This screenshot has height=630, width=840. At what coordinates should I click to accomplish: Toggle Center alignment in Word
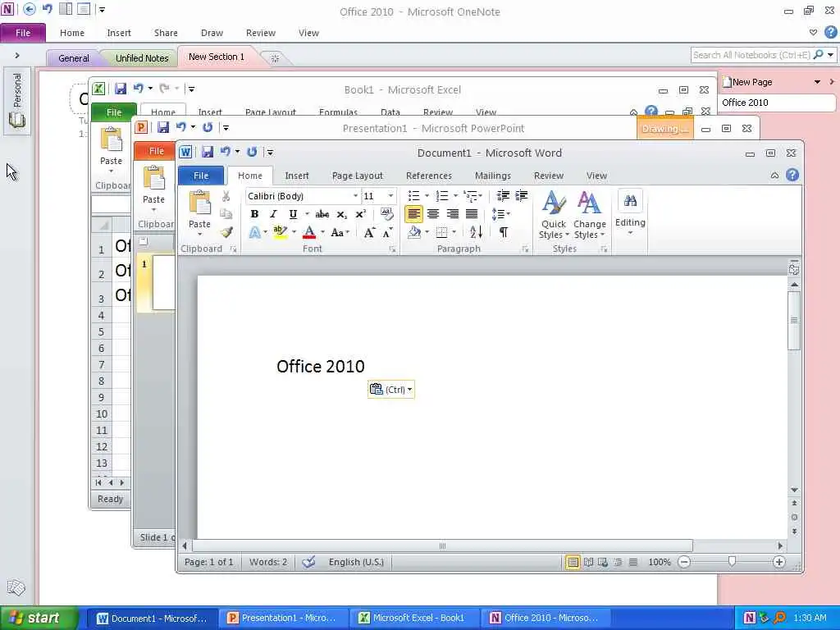click(433, 214)
